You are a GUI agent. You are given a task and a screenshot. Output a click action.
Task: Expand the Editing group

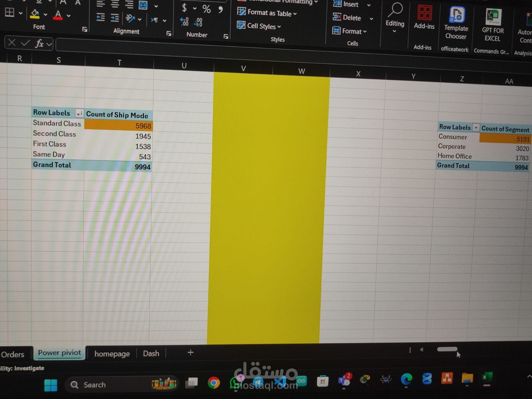click(395, 17)
